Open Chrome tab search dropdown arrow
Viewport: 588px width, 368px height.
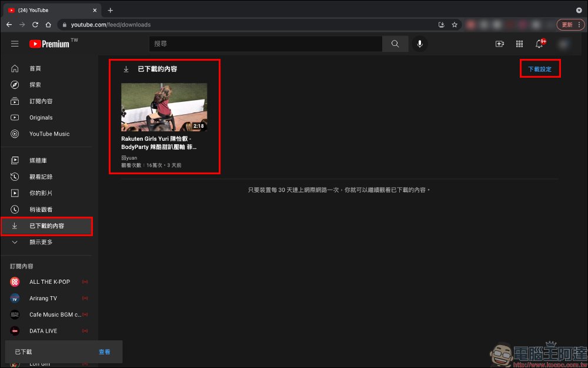(x=579, y=10)
